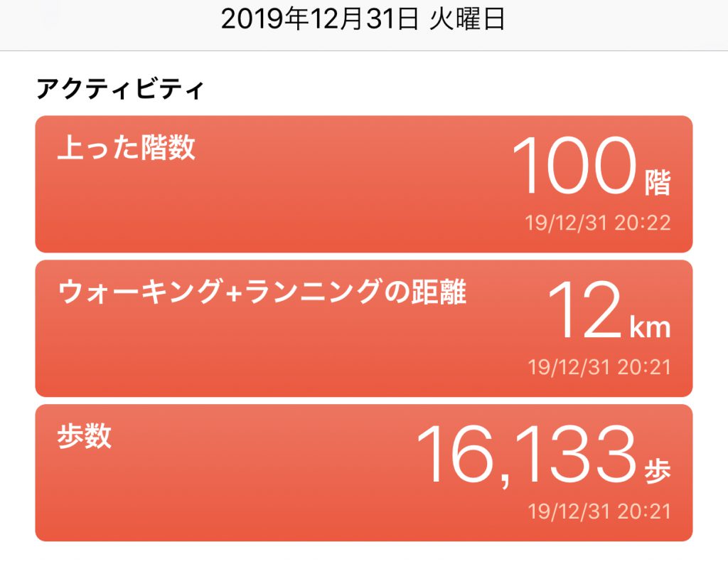
Task: Click the 階 unit label
Action: click(x=658, y=183)
